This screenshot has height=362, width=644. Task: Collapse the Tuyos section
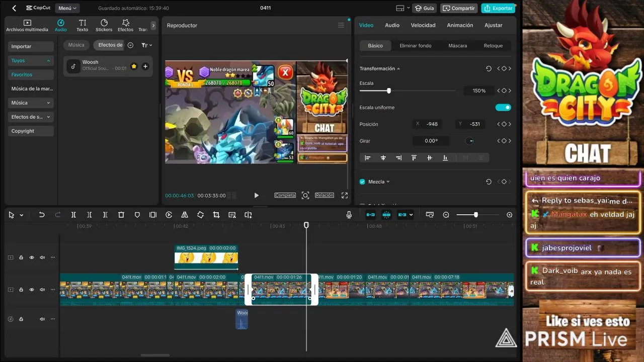pyautogui.click(x=31, y=60)
